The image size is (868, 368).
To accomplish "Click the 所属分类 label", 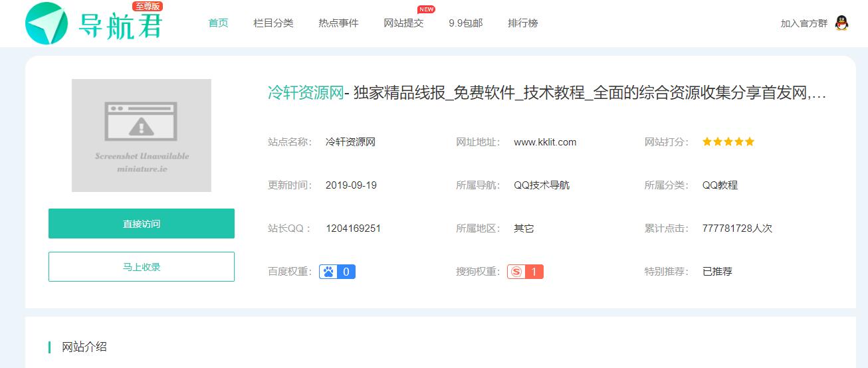I will coord(667,185).
